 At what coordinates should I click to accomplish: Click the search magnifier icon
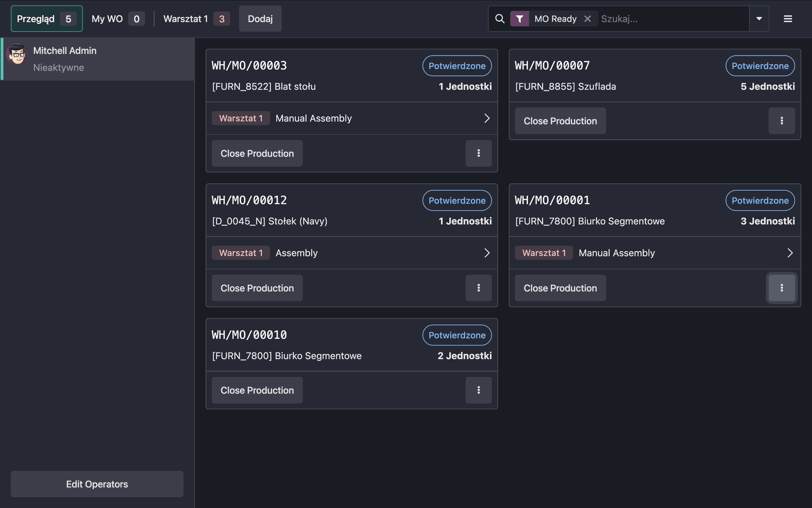point(500,19)
